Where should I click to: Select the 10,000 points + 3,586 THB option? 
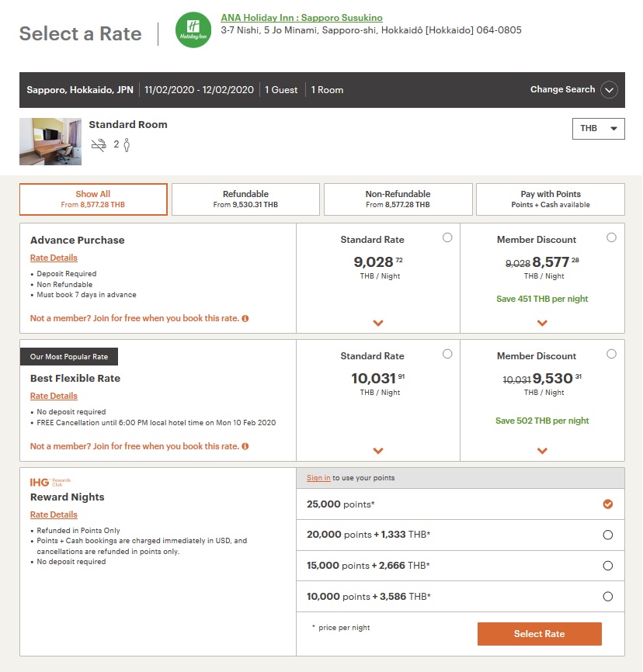coord(607,597)
